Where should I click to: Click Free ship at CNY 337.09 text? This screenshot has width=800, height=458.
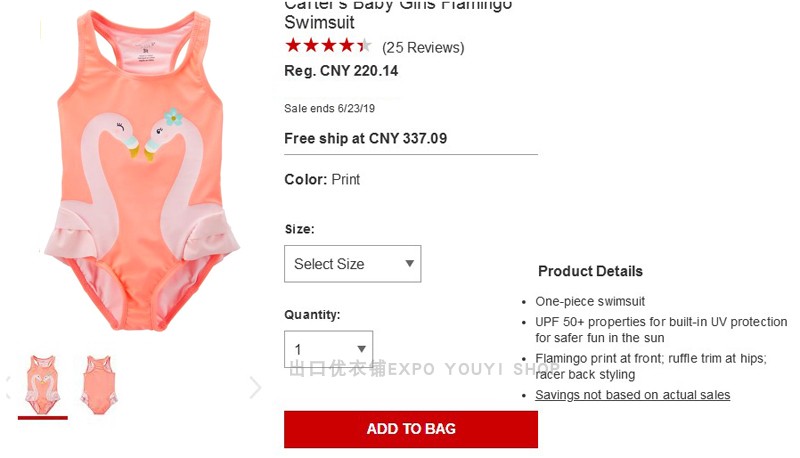pos(365,138)
